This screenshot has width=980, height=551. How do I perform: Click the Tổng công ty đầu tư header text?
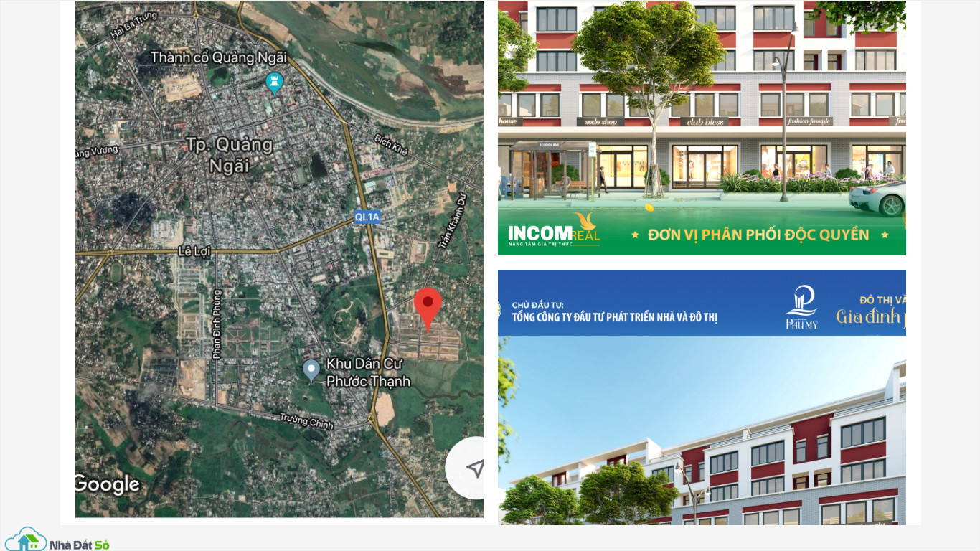point(614,316)
